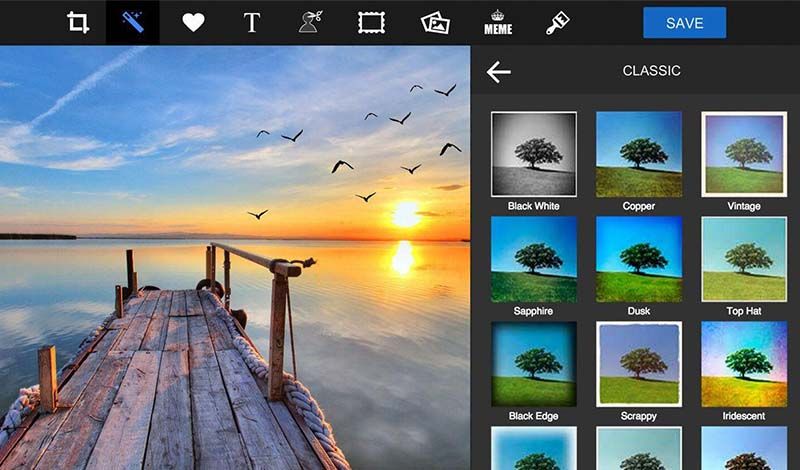Select the paint brush tool

tap(558, 22)
